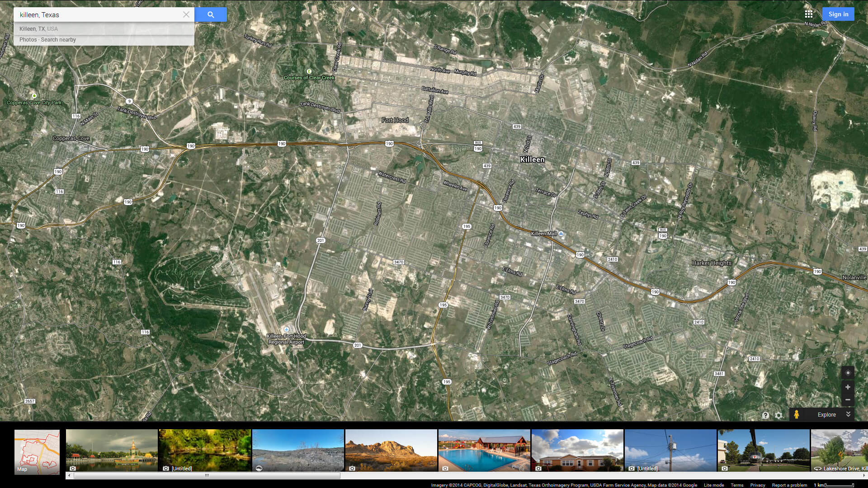This screenshot has width=868, height=488.
Task: Select the Street View pegman
Action: click(x=797, y=414)
